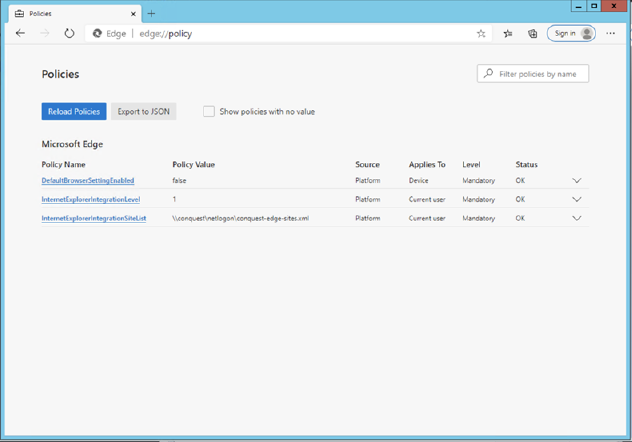Maximize the Edge window
This screenshot has width=632, height=442.
(x=594, y=6)
